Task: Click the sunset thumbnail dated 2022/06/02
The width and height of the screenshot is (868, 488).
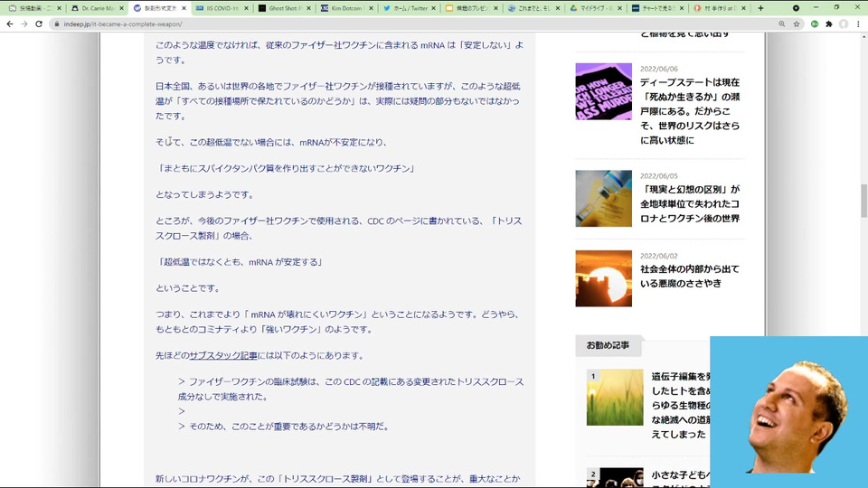Action: coord(603,278)
